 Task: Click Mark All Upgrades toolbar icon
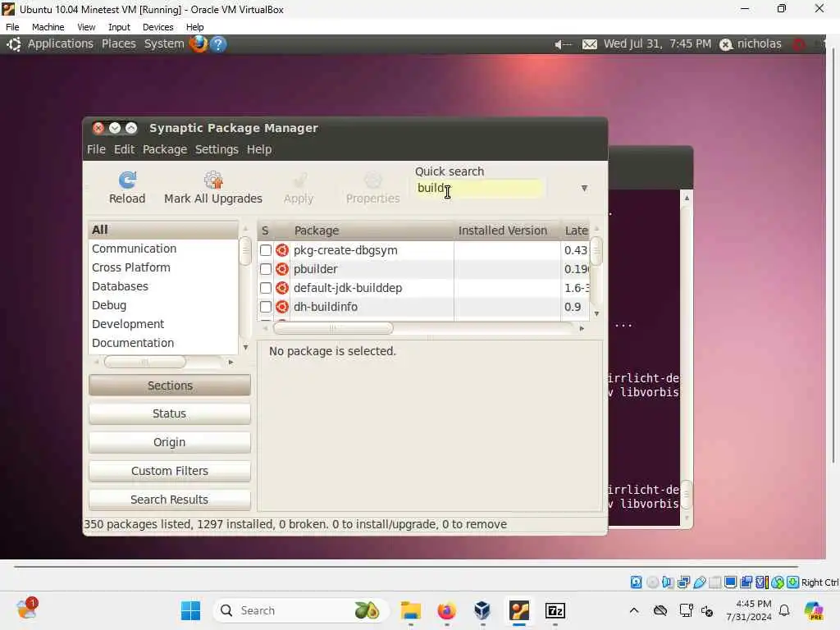pos(213,180)
